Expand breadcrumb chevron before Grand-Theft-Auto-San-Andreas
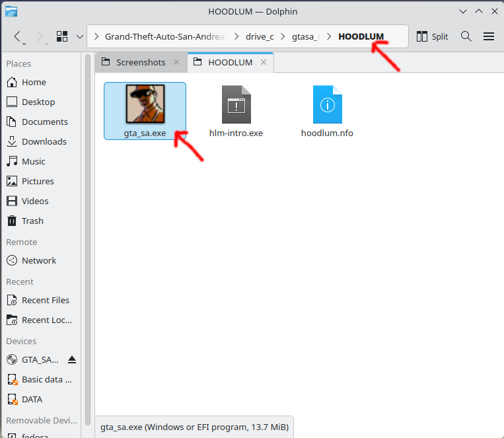The height and width of the screenshot is (438, 504). click(96, 36)
